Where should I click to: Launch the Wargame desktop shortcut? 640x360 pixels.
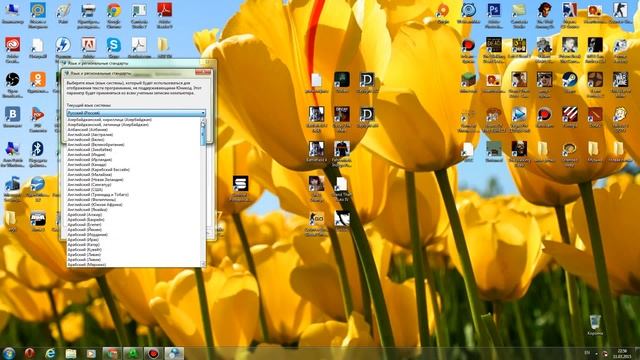click(x=620, y=80)
